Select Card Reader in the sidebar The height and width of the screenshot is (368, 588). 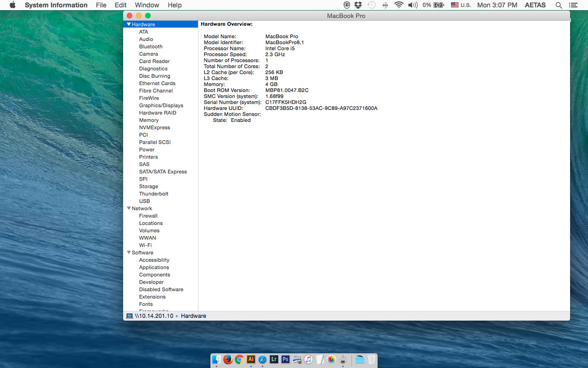coord(154,61)
